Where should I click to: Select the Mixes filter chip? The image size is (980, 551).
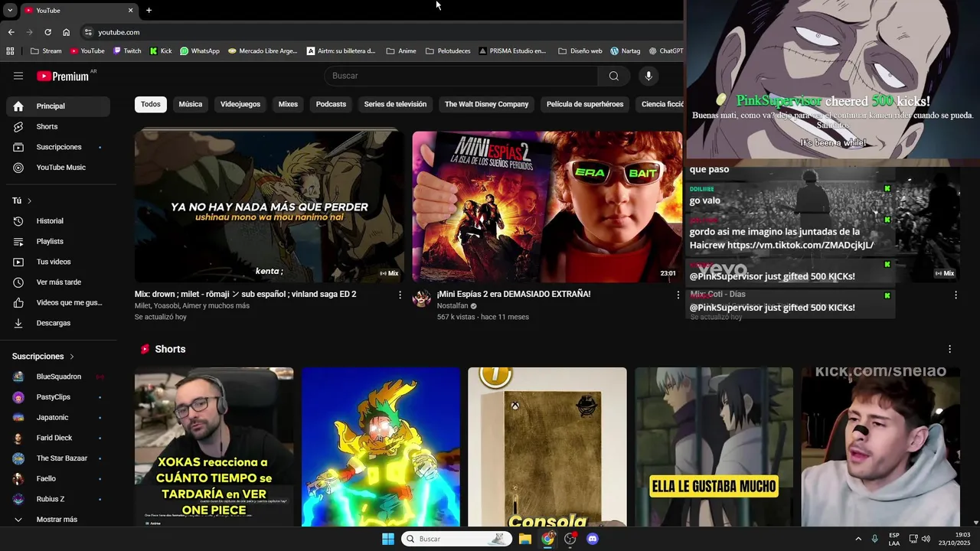(288, 104)
